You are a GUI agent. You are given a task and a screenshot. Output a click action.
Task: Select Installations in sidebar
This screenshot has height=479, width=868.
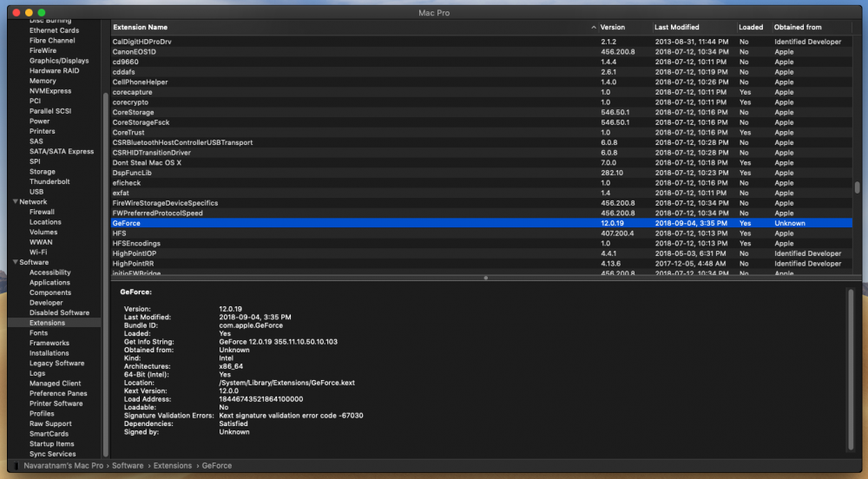(x=49, y=353)
